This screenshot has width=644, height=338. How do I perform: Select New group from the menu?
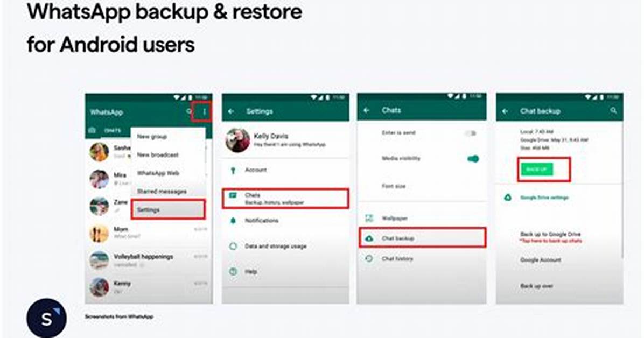[152, 136]
